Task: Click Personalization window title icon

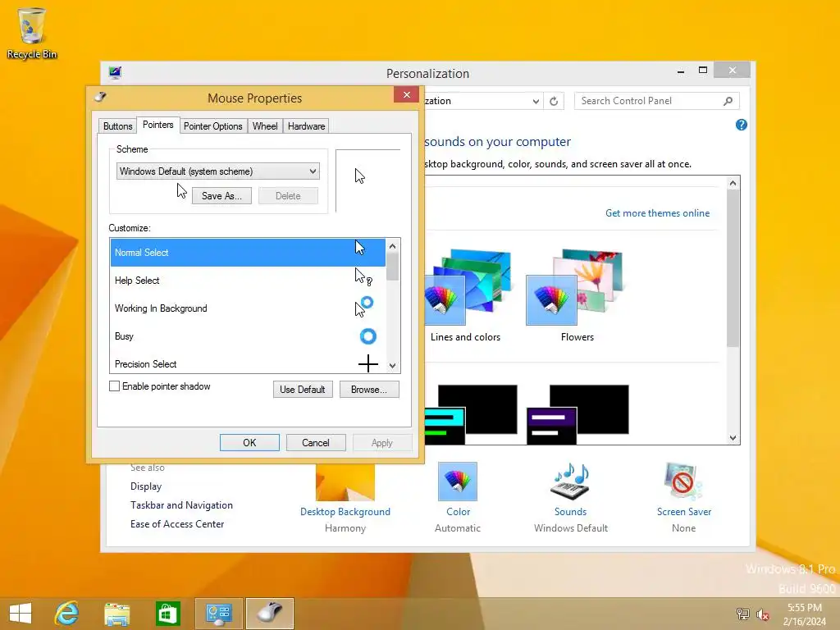Action: [115, 73]
